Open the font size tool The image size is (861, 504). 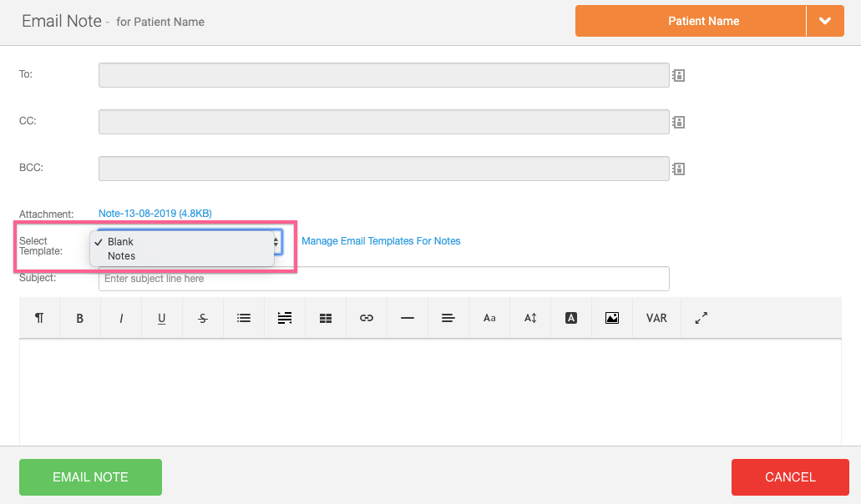pyautogui.click(x=530, y=318)
